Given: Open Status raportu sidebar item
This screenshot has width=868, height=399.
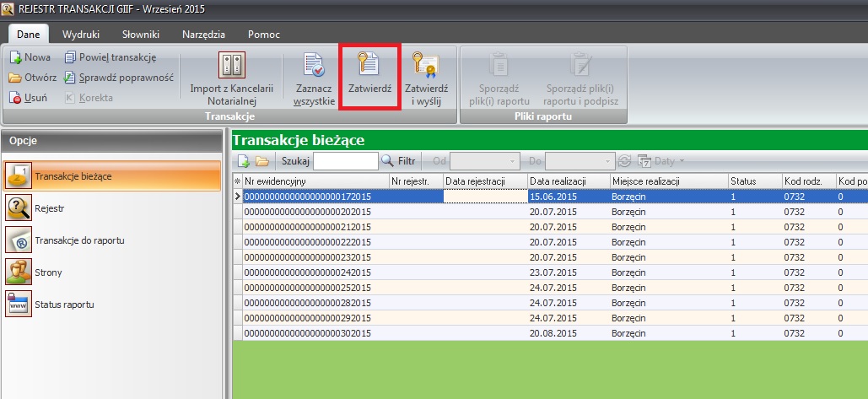Looking at the screenshot, I should [63, 304].
